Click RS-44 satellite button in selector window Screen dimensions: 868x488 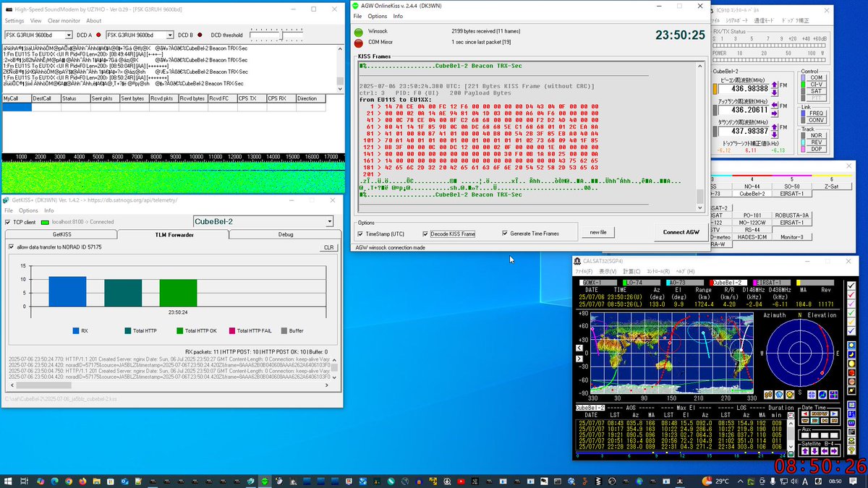click(x=752, y=230)
